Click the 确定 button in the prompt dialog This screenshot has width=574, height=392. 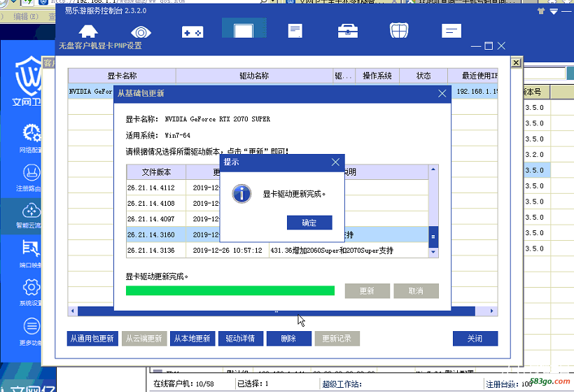click(309, 223)
